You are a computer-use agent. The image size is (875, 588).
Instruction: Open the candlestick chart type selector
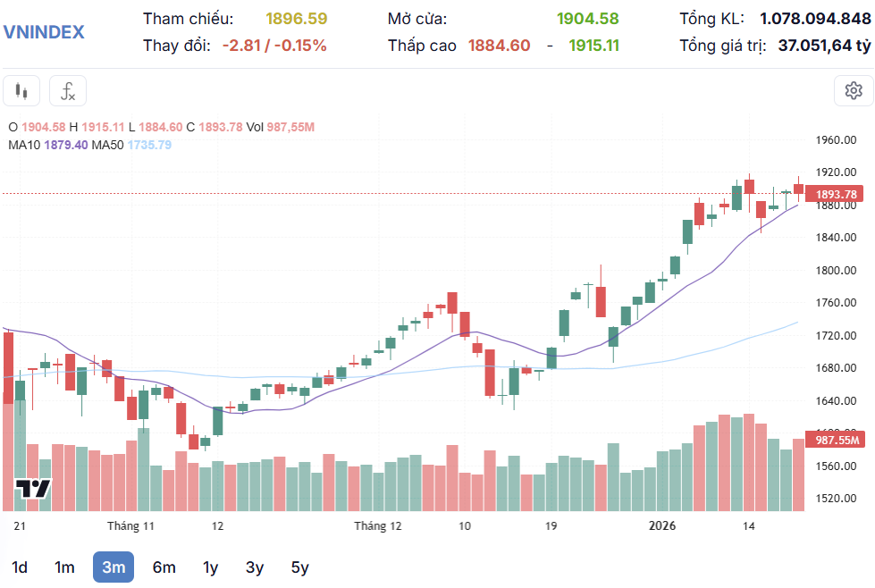(22, 90)
